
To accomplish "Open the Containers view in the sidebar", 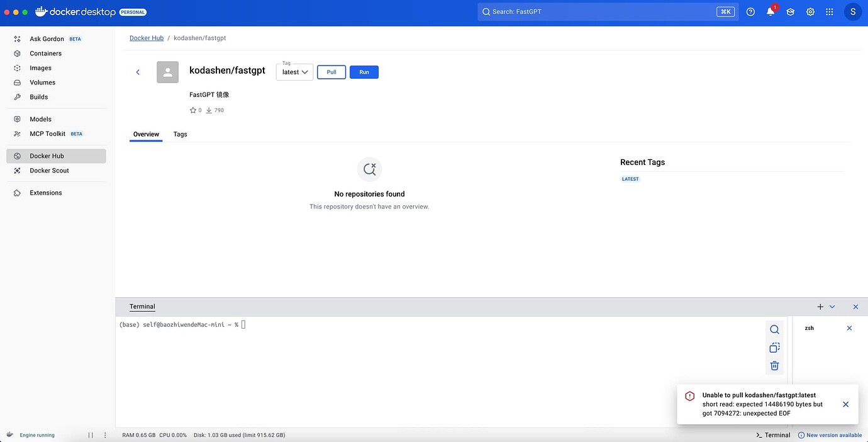I will click(x=45, y=53).
